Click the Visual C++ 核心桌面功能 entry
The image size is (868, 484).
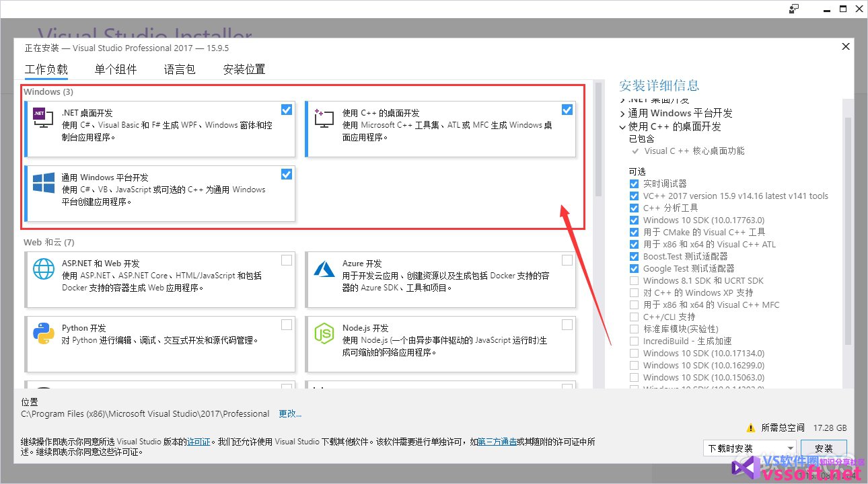[694, 151]
